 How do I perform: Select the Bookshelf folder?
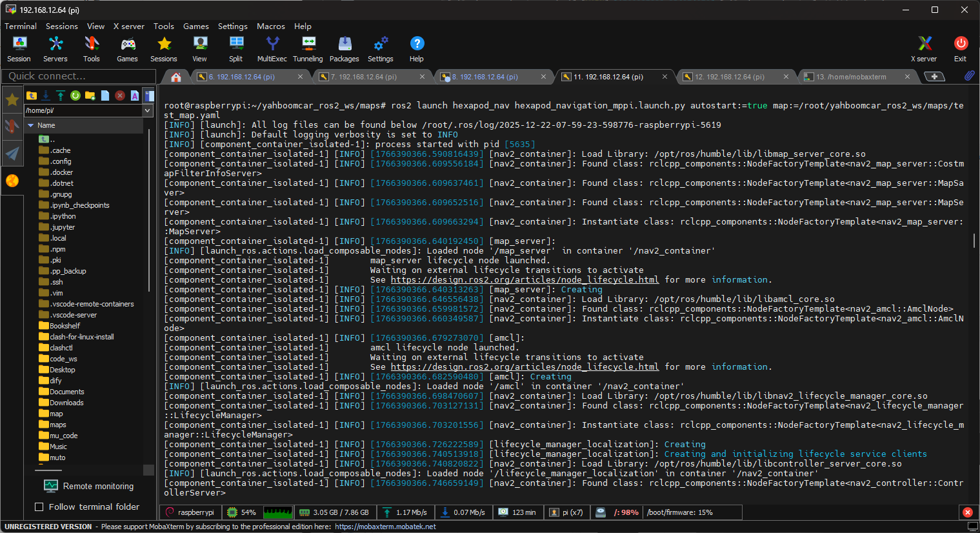pyautogui.click(x=65, y=326)
